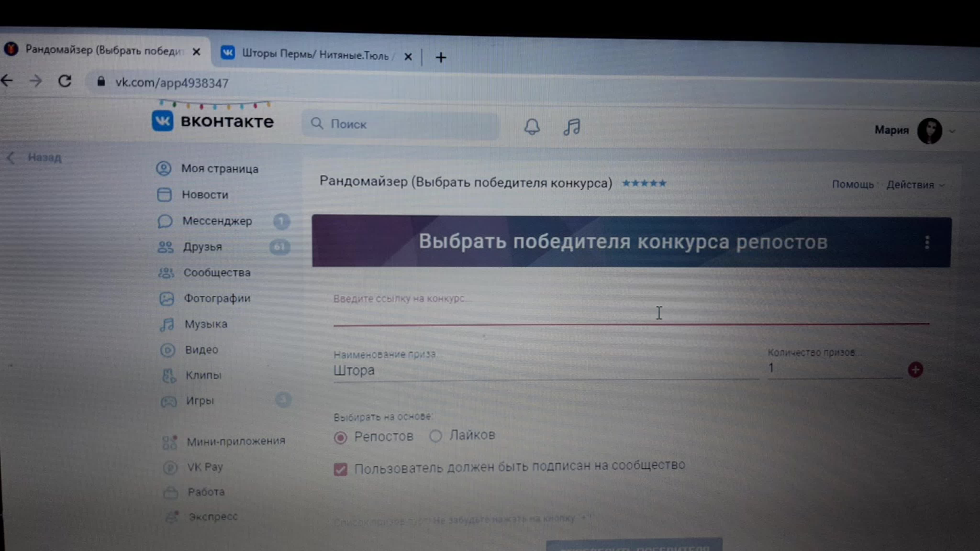Toggle the community subscription checkbox

(x=340, y=469)
